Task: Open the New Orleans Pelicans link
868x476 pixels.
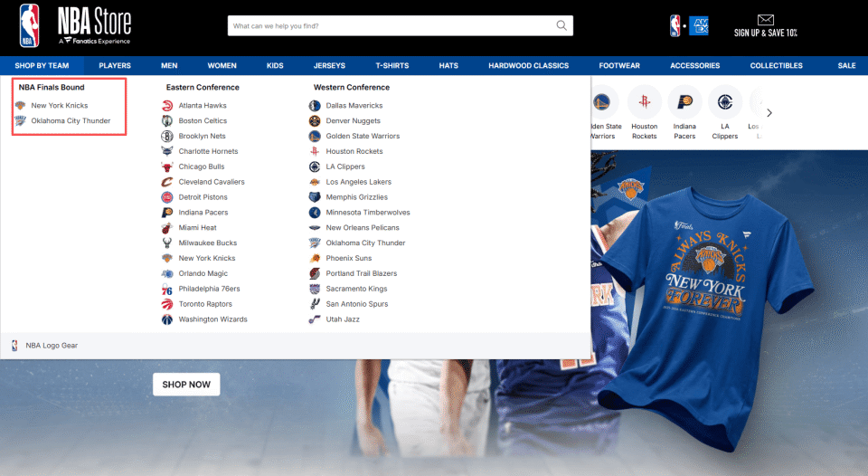Action: point(363,228)
